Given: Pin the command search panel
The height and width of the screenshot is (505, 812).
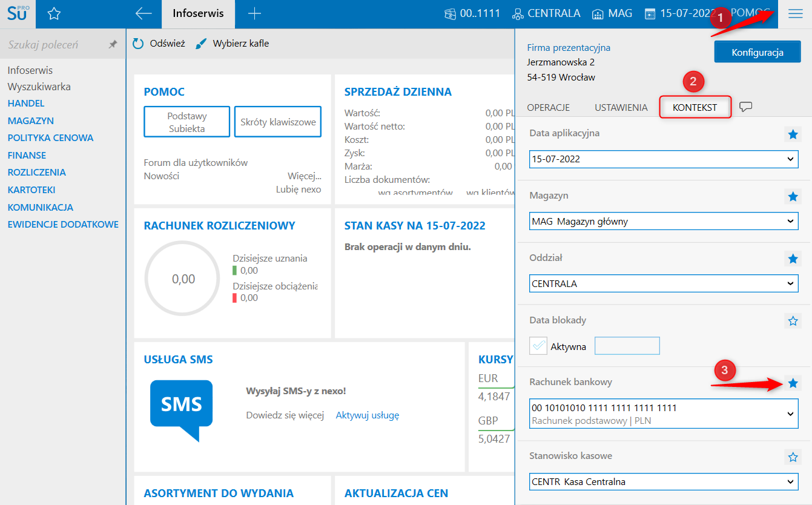Looking at the screenshot, I should (113, 44).
